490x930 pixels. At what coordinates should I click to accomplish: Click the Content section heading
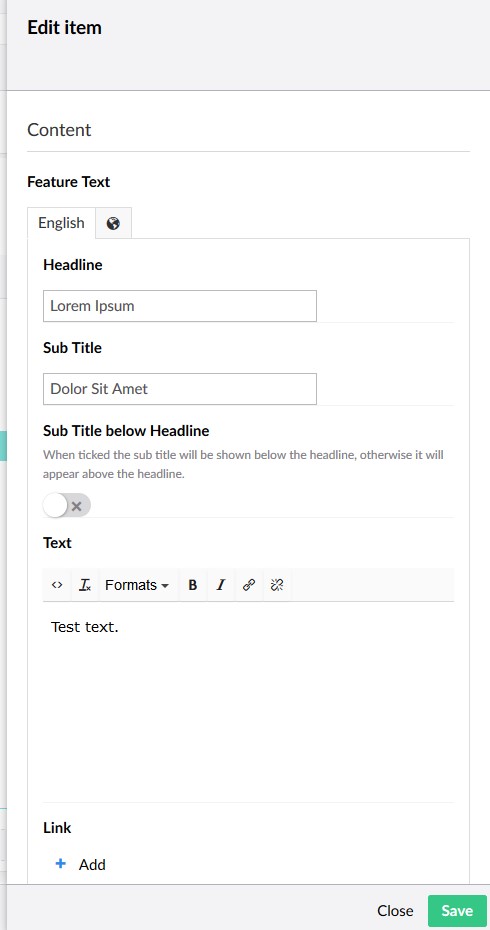pos(59,130)
